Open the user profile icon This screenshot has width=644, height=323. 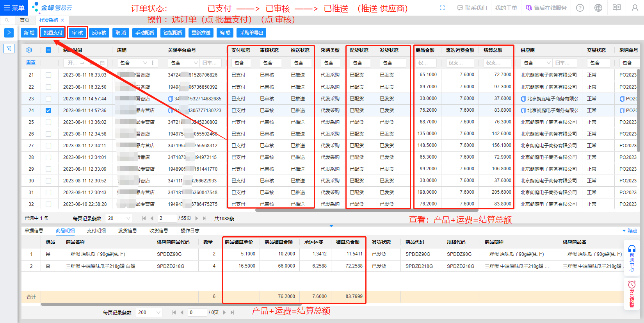coord(635,8)
